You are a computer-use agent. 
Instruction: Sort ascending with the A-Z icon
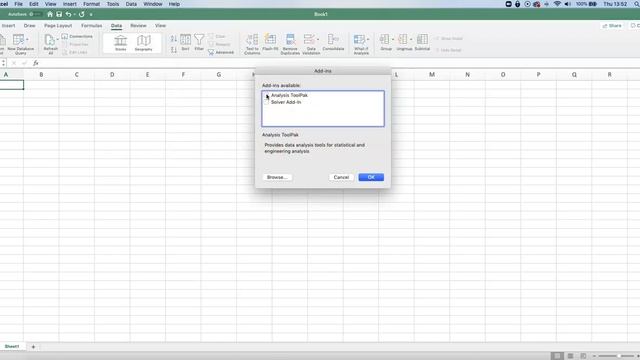click(x=174, y=39)
